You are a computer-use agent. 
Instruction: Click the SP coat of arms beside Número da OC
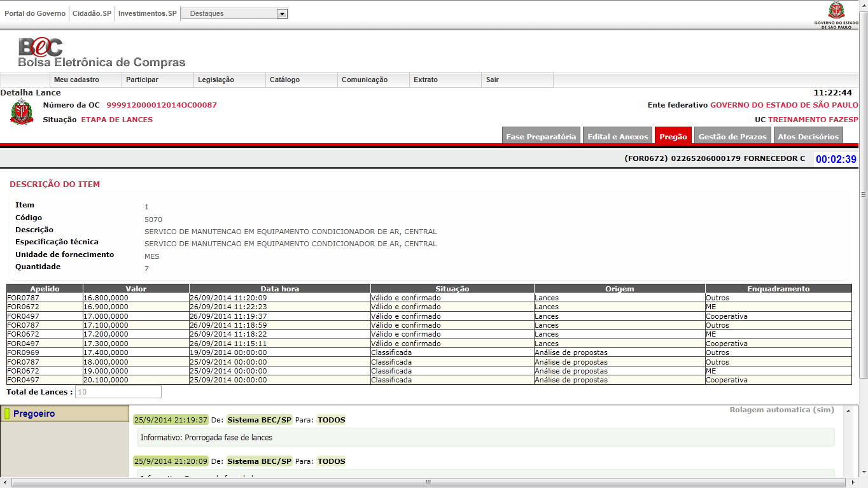(22, 112)
